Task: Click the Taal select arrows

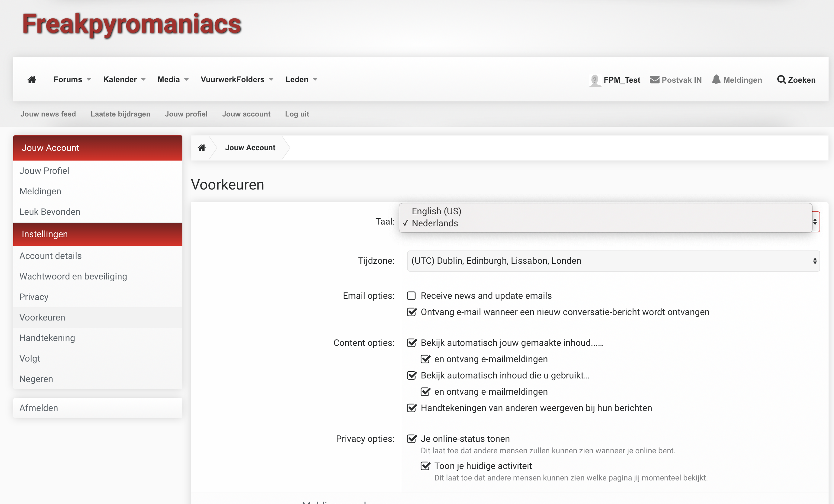Action: pyautogui.click(x=815, y=222)
